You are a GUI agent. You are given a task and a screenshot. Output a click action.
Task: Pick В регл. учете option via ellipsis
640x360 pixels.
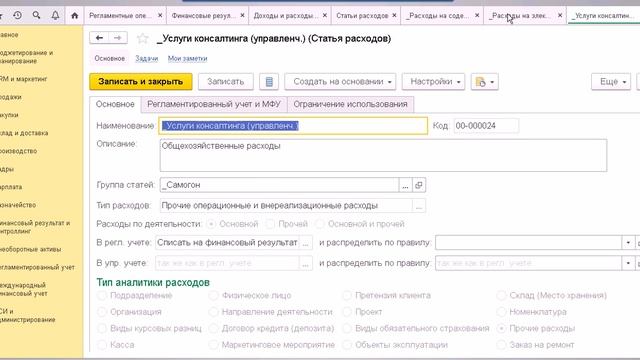[305, 242]
